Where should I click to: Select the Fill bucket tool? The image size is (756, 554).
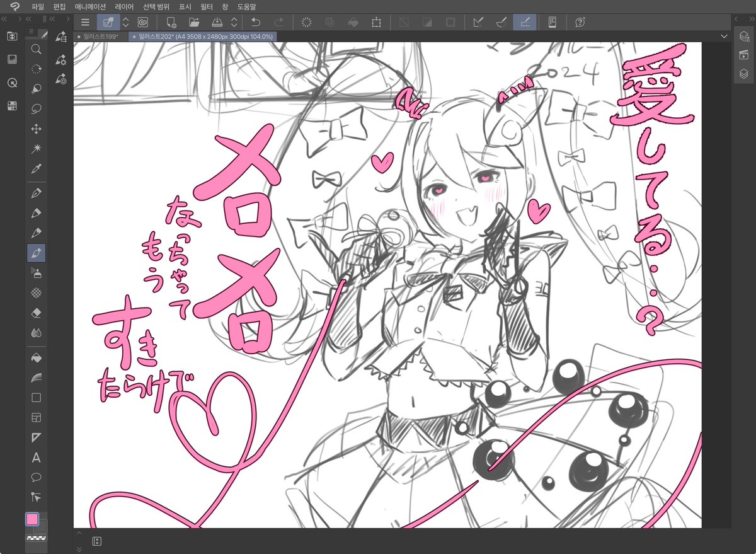37,357
